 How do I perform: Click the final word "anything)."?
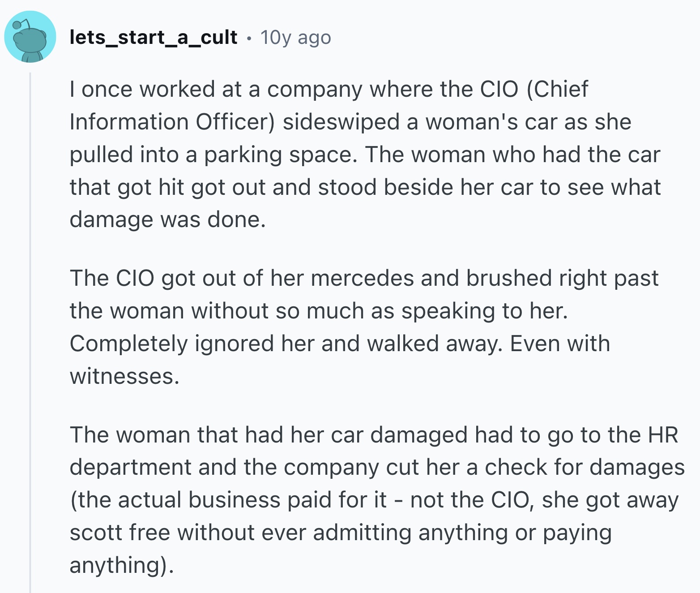(x=121, y=565)
